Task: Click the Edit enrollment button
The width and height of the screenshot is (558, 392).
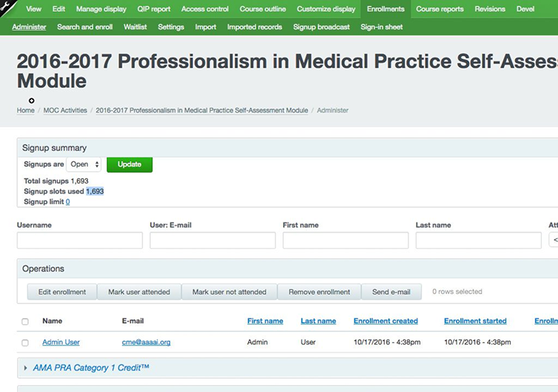Action: pyautogui.click(x=62, y=292)
